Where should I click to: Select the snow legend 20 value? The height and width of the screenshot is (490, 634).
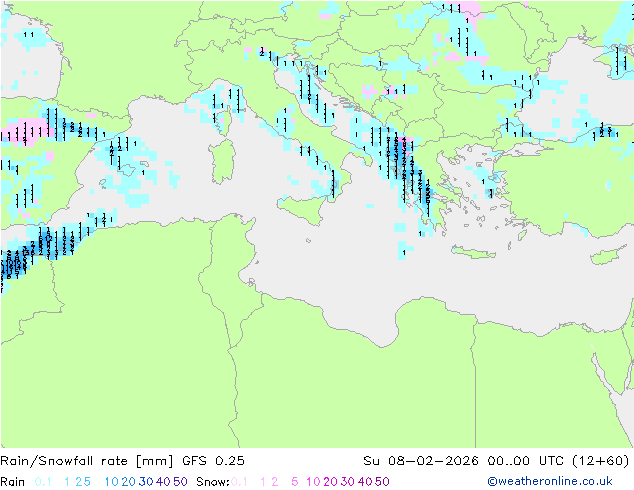coord(330,482)
